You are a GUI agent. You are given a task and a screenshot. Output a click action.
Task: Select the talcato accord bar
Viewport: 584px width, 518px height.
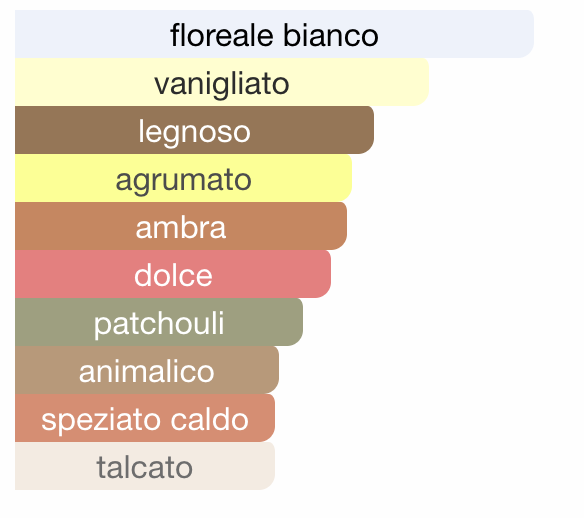tap(145, 466)
